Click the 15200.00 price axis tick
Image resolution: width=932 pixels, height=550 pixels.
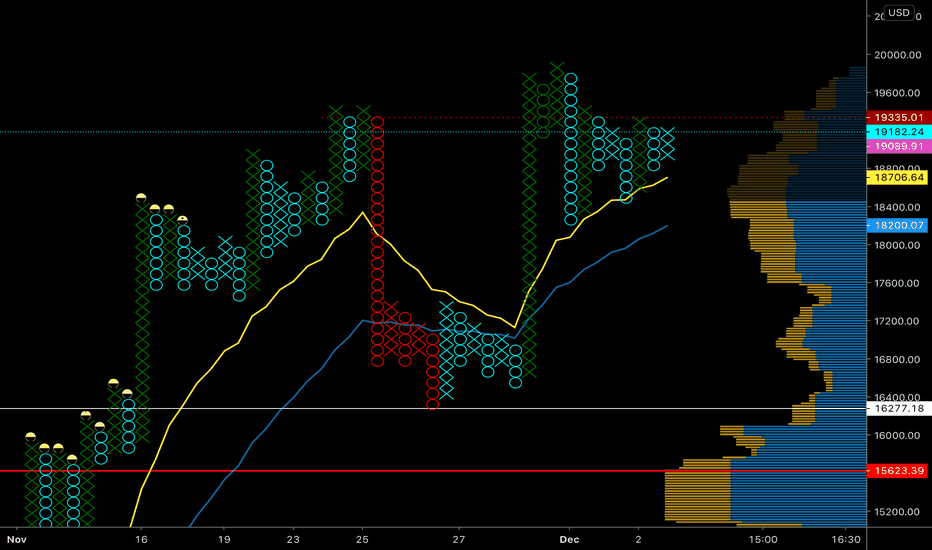[x=897, y=511]
